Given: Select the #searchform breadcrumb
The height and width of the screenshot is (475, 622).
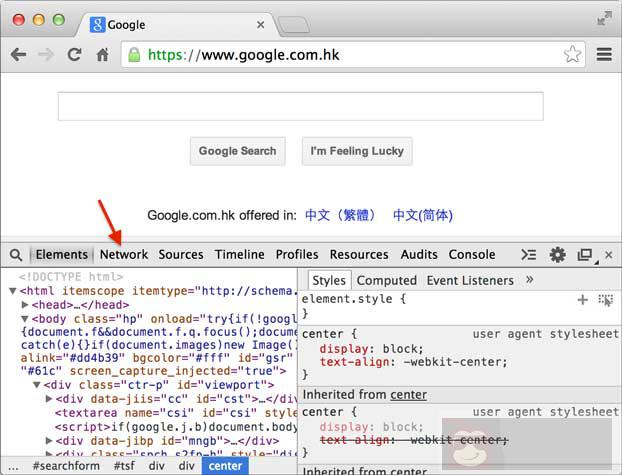Looking at the screenshot, I should [66, 465].
